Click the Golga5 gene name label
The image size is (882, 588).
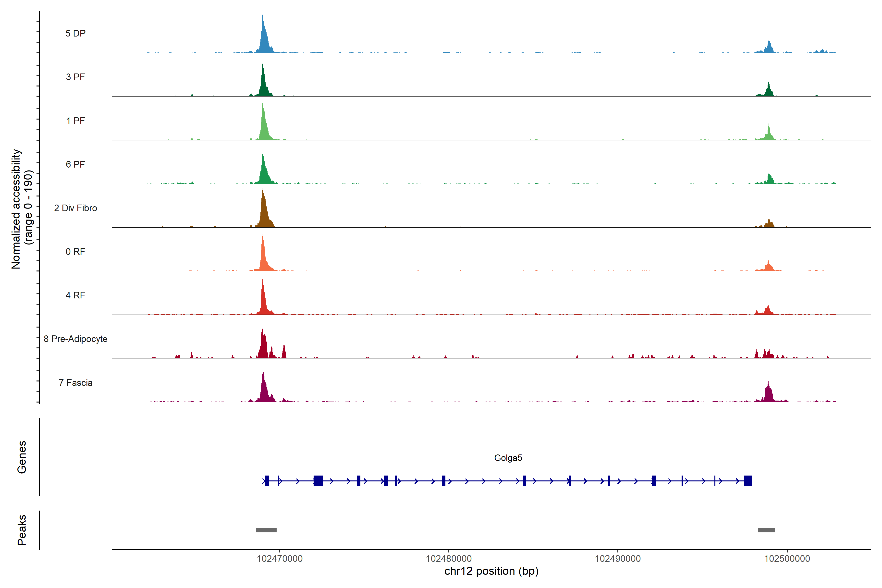(508, 458)
